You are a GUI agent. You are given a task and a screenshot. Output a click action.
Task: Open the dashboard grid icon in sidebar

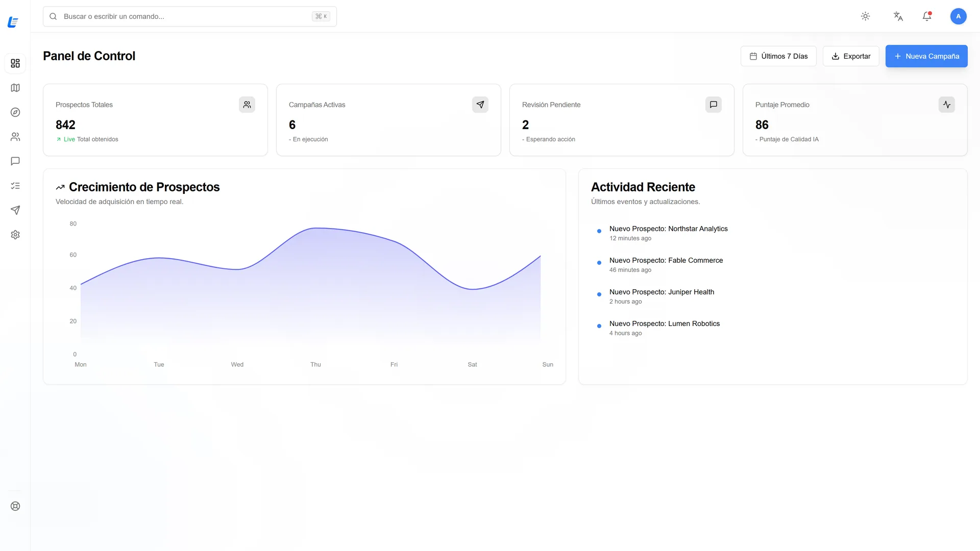(15, 63)
